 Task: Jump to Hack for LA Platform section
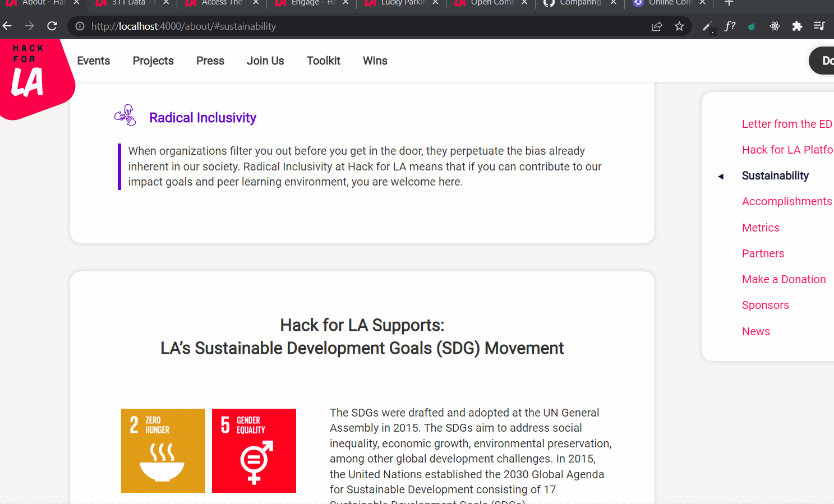pyautogui.click(x=787, y=150)
